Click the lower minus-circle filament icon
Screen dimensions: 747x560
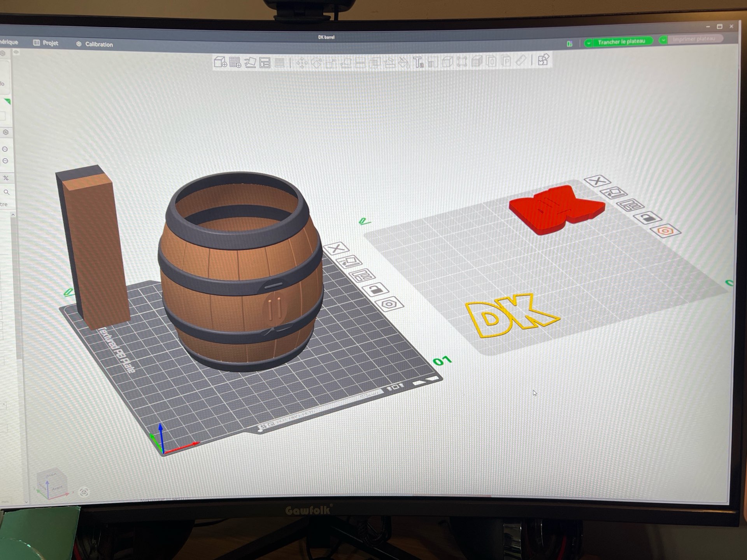(5, 161)
